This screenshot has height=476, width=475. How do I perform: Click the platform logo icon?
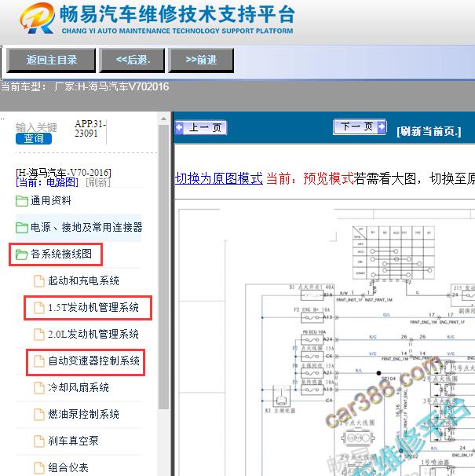(37, 19)
